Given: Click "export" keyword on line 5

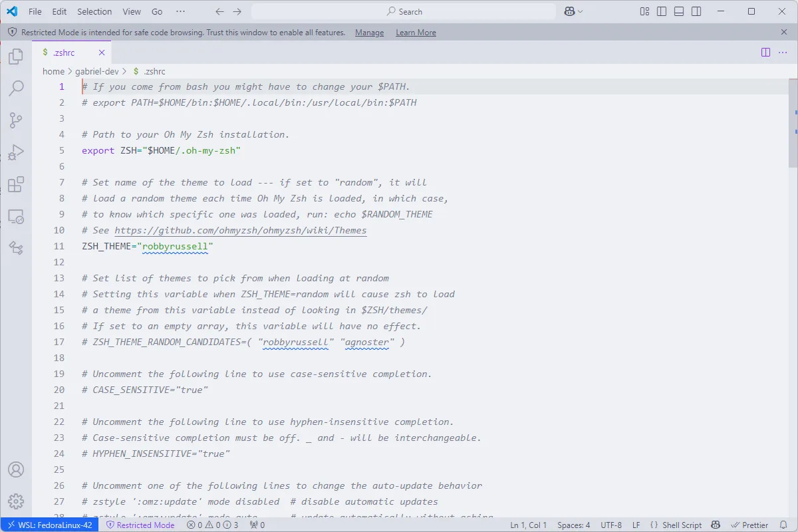Looking at the screenshot, I should 98,150.
